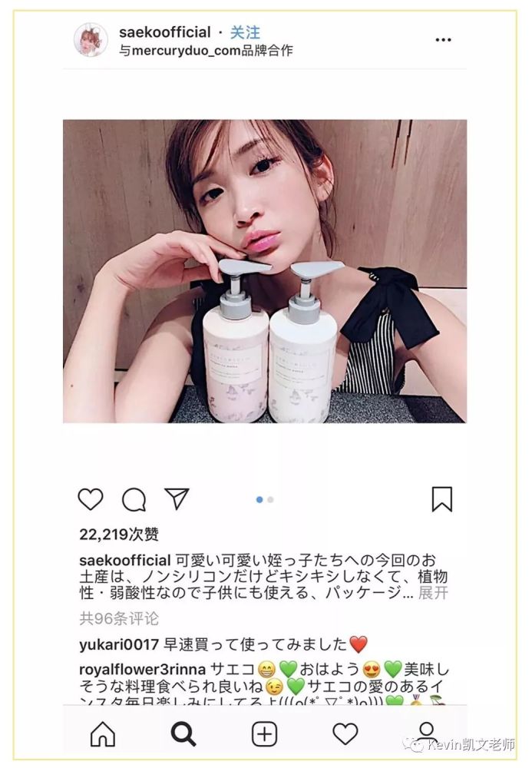532x768 pixels.
Task: Open the mercuryduo_com brand partnership label
Action: point(206,51)
